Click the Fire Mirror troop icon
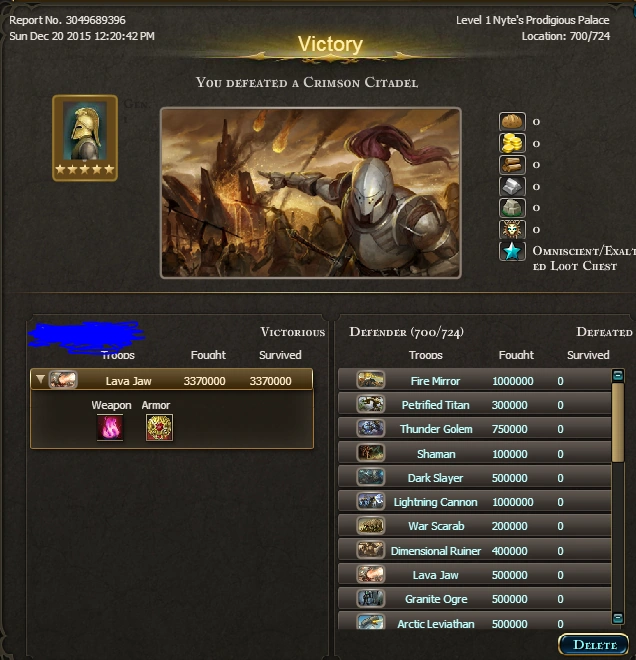 pos(370,380)
